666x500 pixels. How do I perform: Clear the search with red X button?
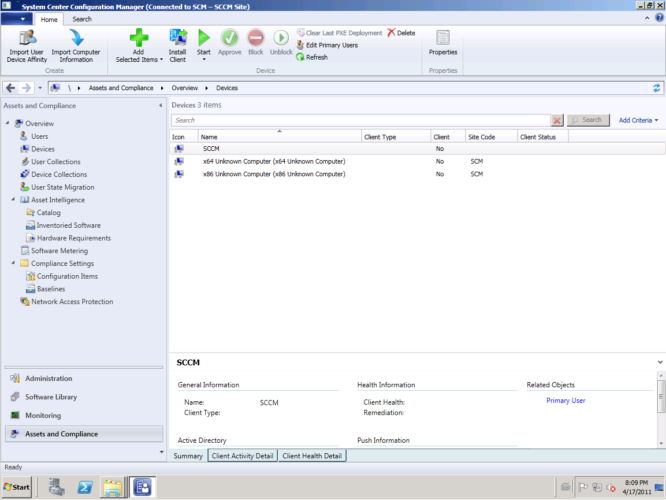[557, 121]
